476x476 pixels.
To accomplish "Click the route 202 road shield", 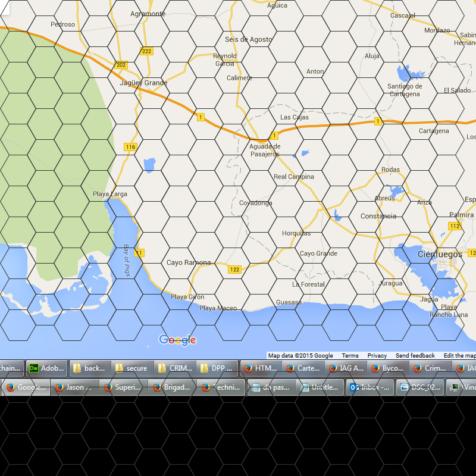I will [121, 65].
